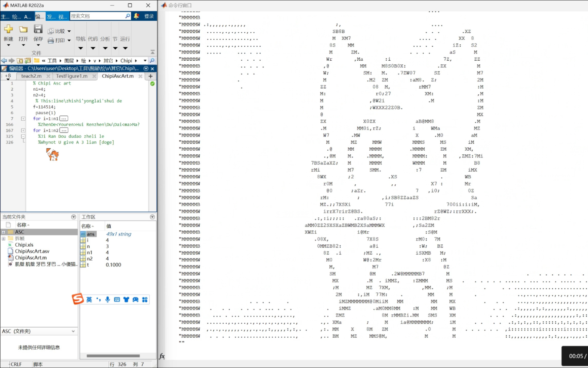Expand the folded for loop on line 167
The height and width of the screenshot is (368, 588).
tap(23, 131)
